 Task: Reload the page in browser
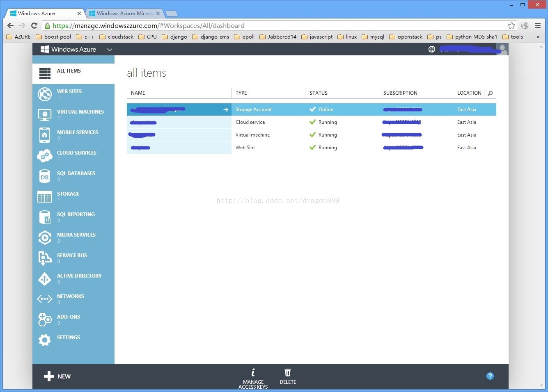[x=34, y=25]
